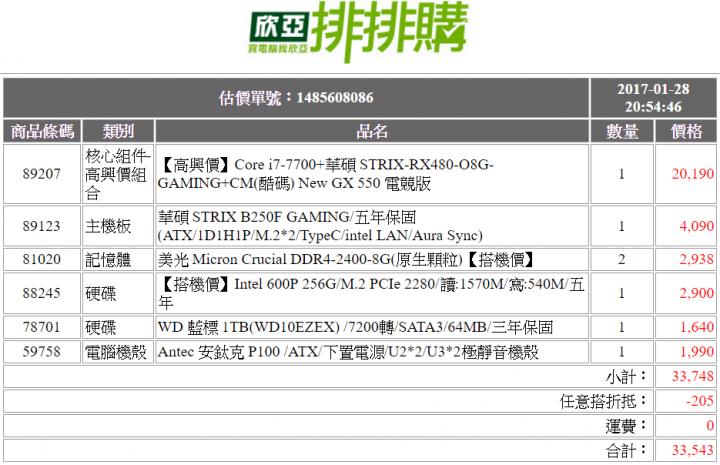Select total value 33,543

tap(686, 450)
